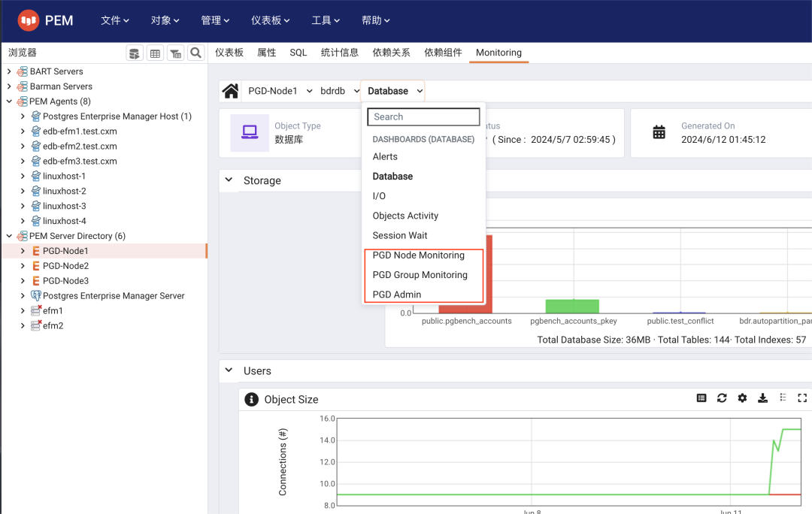Switch to the 依赖关系 tab
The height and width of the screenshot is (514, 812).
click(392, 53)
